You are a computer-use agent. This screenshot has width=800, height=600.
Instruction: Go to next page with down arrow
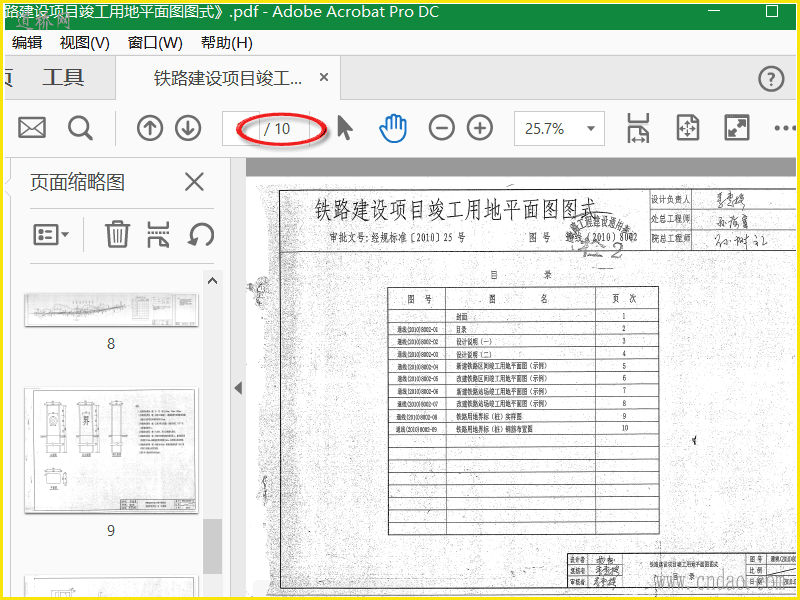188,128
